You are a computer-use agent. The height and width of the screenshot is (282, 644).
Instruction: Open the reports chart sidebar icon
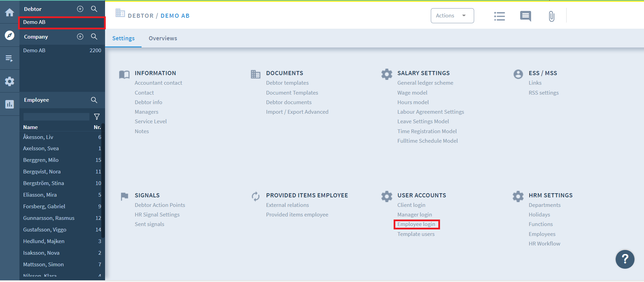point(10,104)
